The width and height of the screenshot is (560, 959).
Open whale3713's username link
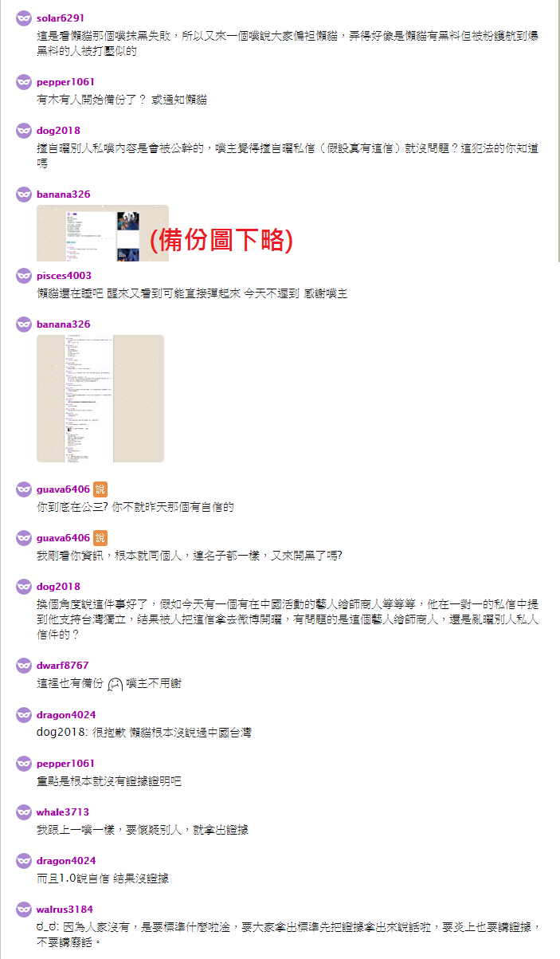click(63, 812)
